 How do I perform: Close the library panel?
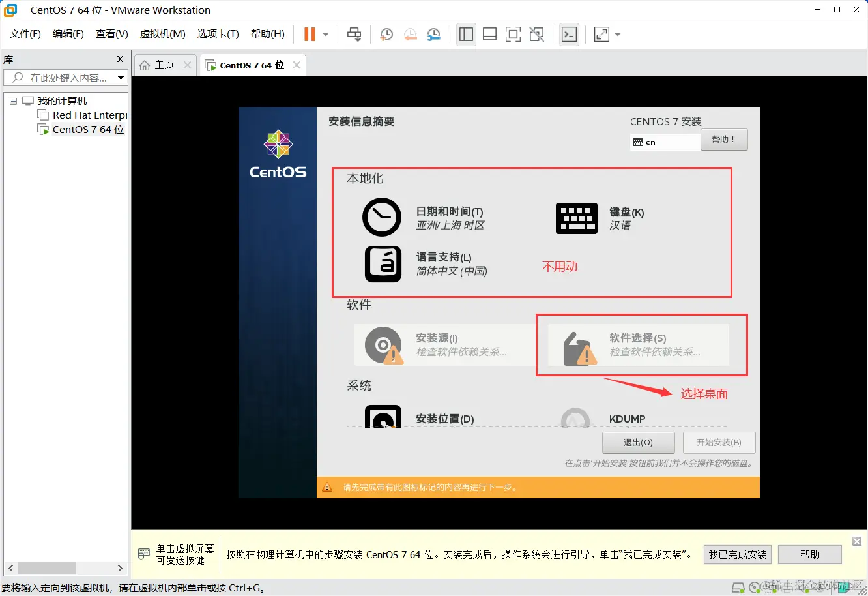click(x=120, y=59)
